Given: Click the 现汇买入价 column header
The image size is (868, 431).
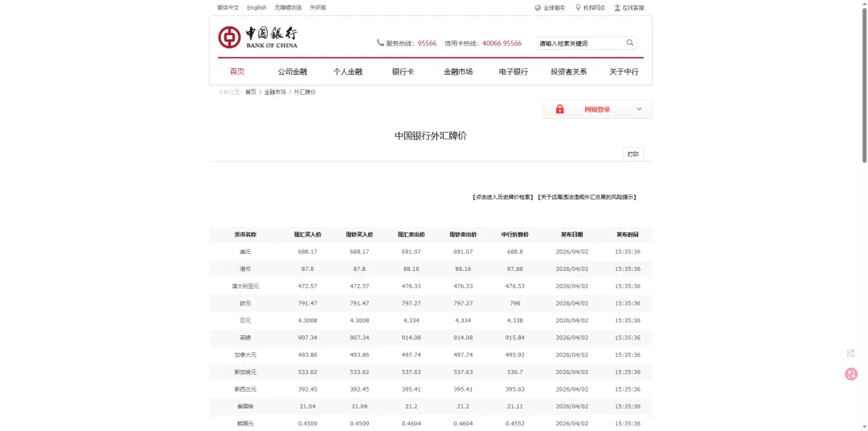Looking at the screenshot, I should click(307, 235).
